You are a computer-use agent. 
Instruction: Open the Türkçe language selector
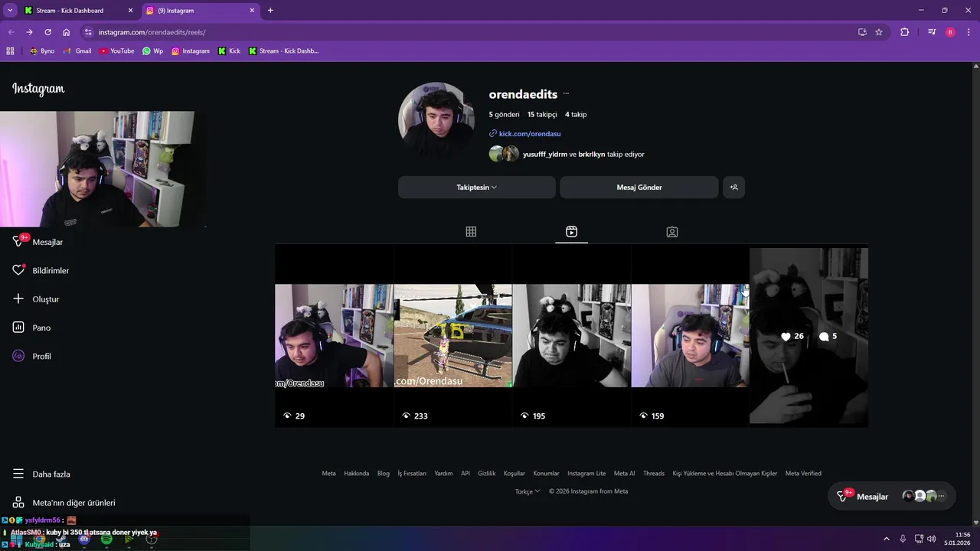(528, 491)
